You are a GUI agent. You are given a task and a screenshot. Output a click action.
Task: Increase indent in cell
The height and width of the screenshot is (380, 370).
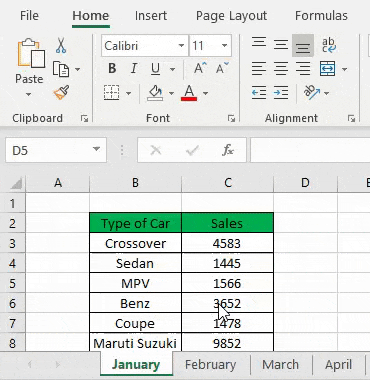coord(281,92)
